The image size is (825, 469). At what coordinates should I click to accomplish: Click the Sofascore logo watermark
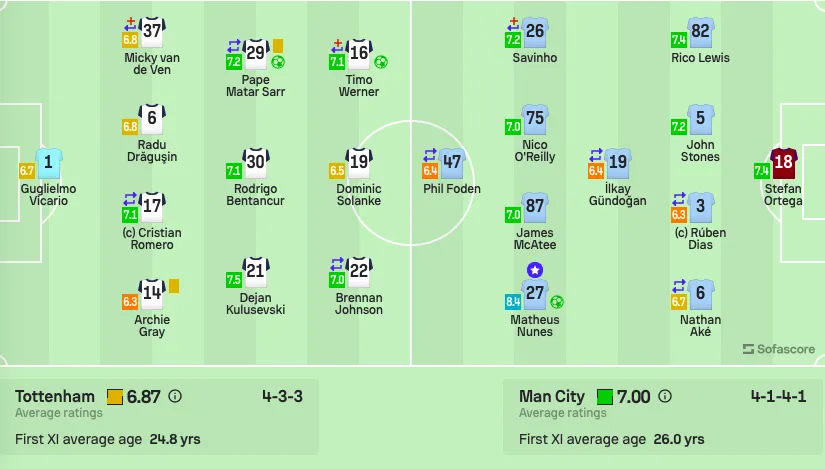coord(779,349)
